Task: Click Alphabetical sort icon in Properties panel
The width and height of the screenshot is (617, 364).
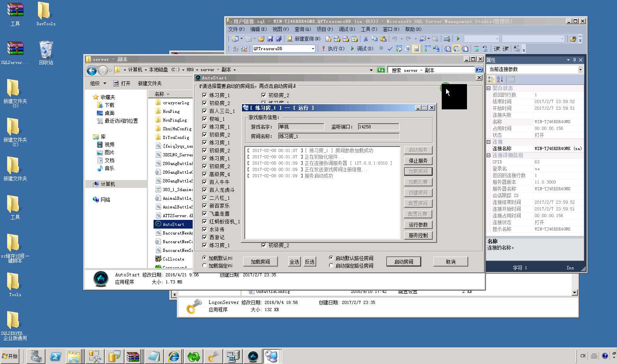Action: [500, 79]
